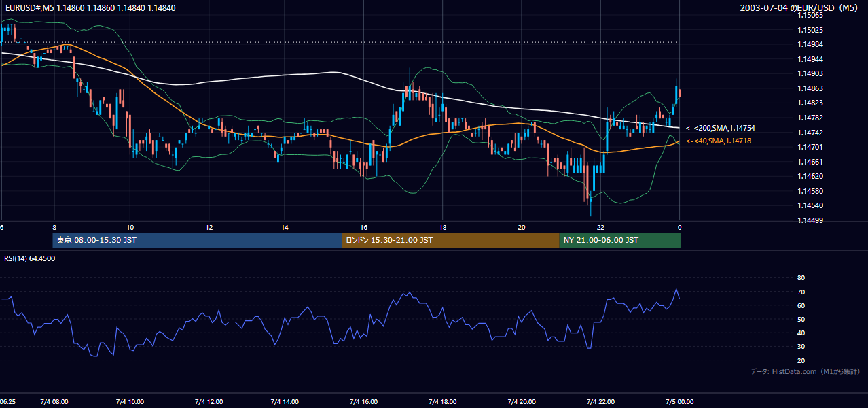Select the 7/4 14:00 time label
This screenshot has width=868, height=408.
[285, 401]
